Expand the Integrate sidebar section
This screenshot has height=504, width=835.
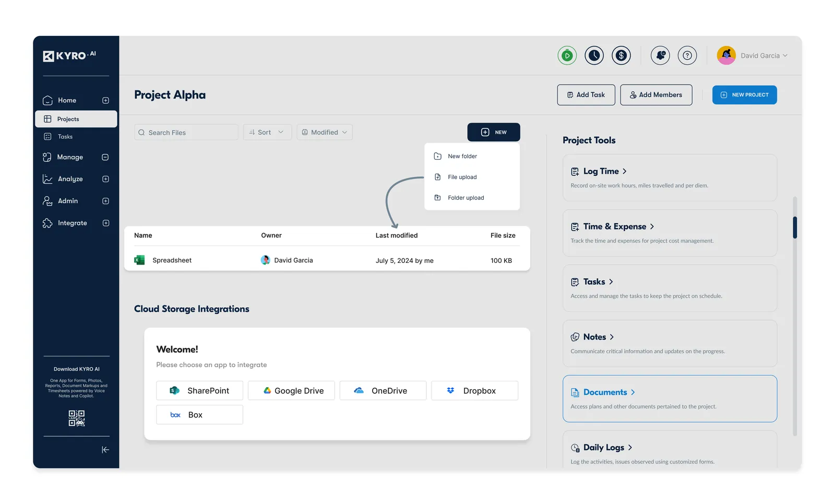pos(106,223)
